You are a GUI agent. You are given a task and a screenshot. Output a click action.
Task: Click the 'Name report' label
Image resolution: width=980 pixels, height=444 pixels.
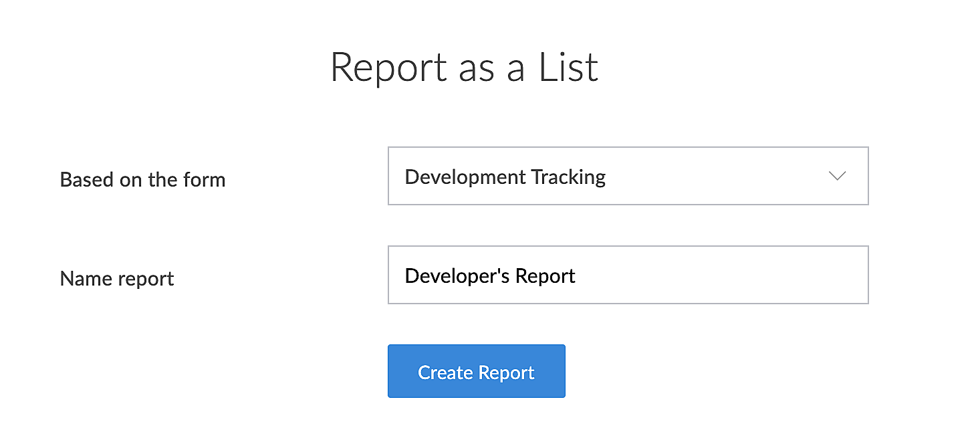[x=117, y=279]
